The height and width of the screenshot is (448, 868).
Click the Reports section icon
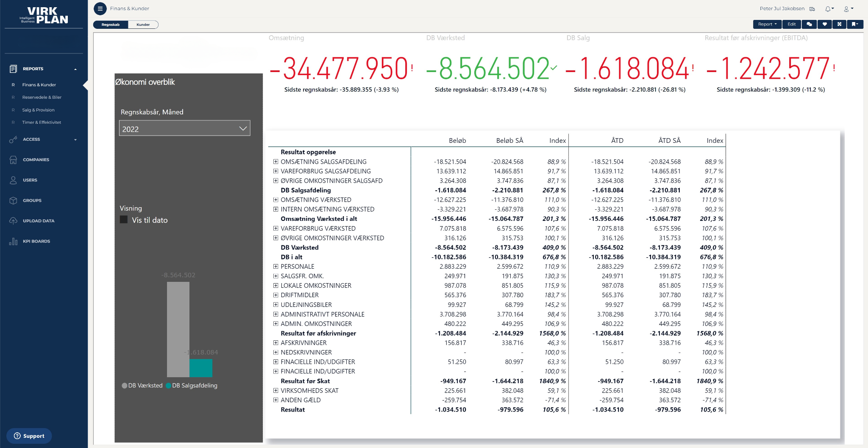click(13, 69)
